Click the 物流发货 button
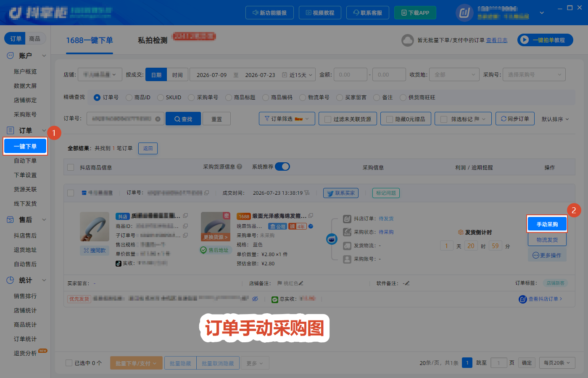 [x=547, y=240]
